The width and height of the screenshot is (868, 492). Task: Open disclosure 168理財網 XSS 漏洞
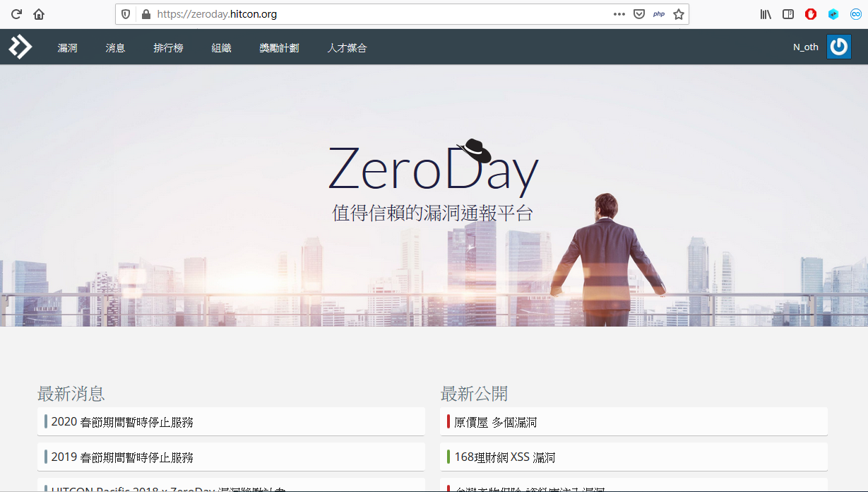[x=634, y=457]
